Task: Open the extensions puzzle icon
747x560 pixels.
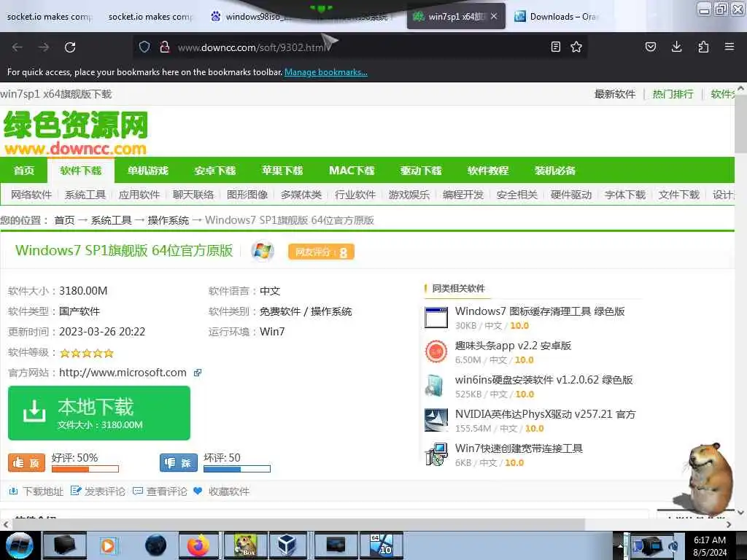Action: 703,47
